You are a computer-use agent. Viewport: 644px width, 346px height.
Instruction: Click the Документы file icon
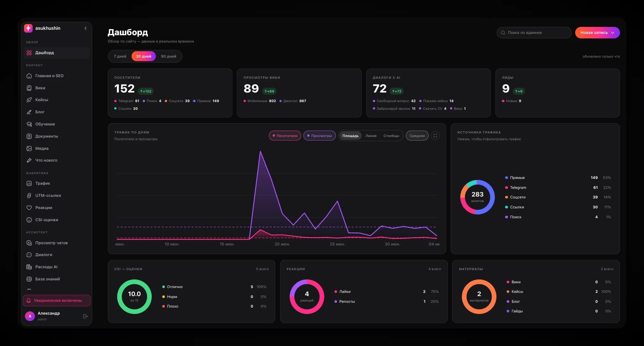29,136
